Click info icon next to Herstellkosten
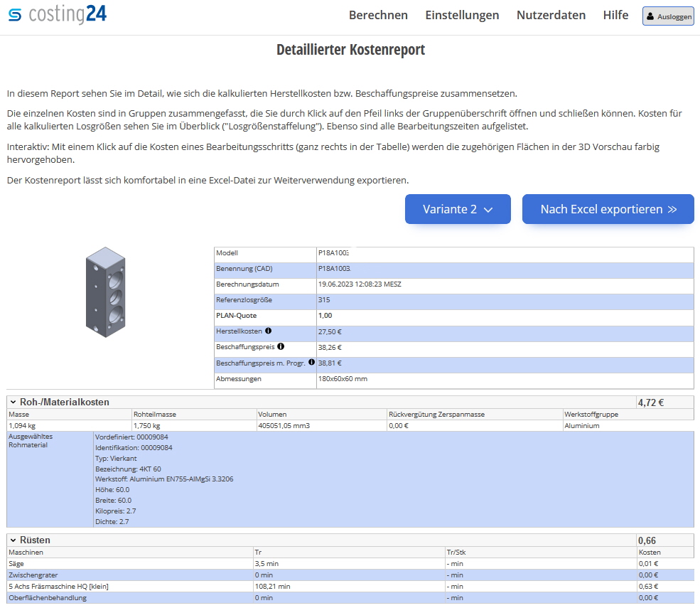 click(x=269, y=331)
